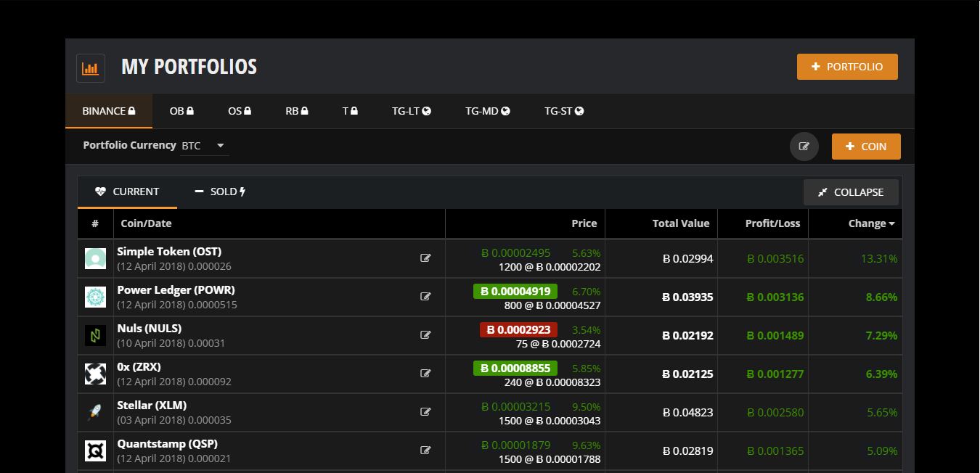Edit the Stellar (XLM) entry
This screenshot has height=473, width=980.
pyautogui.click(x=425, y=411)
